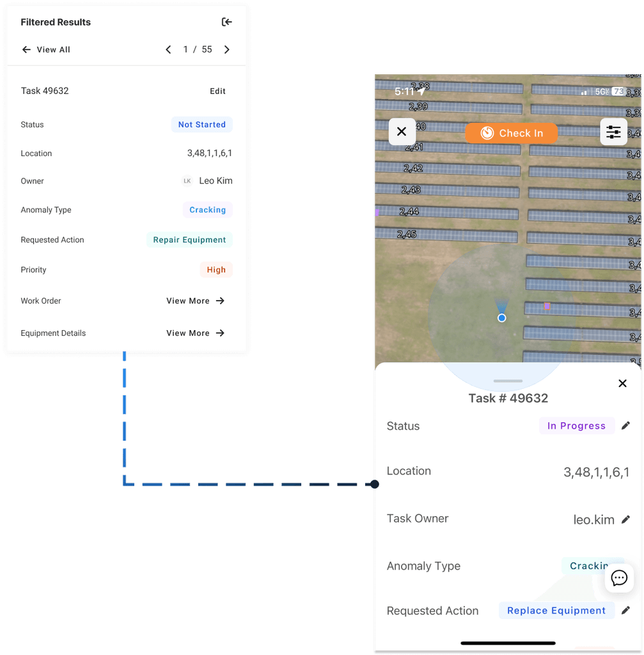Tap the Check In button
The height and width of the screenshot is (655, 644).
click(511, 132)
